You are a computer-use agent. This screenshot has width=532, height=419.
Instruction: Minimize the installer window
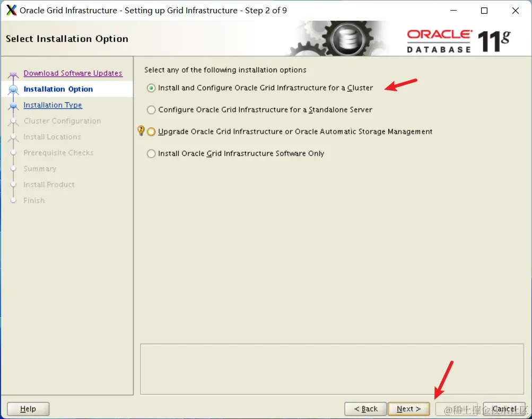pyautogui.click(x=453, y=11)
